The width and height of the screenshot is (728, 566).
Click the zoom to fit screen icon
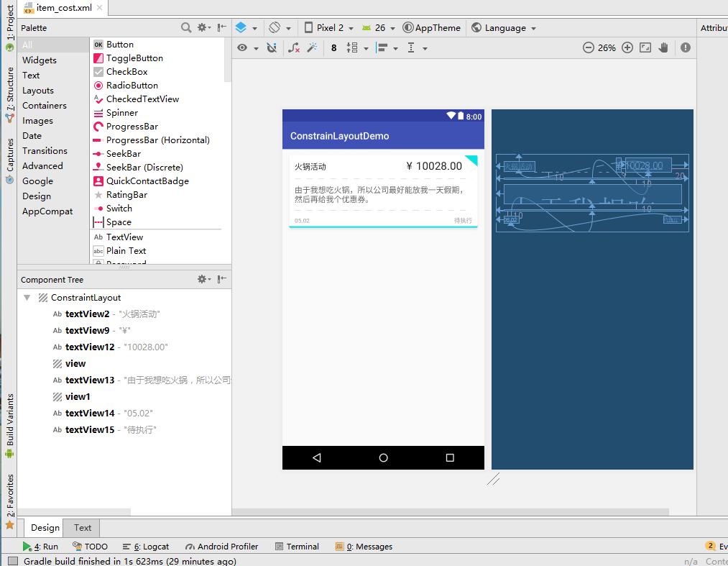645,47
